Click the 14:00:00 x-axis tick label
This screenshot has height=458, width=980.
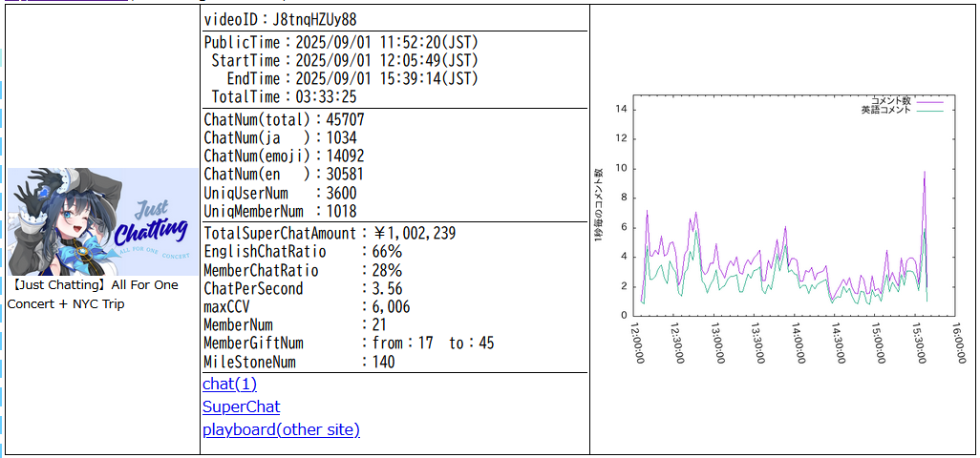[797, 343]
